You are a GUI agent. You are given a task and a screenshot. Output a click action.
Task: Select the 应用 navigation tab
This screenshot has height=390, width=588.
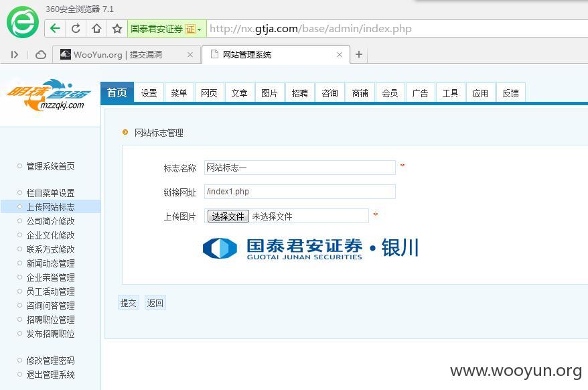pyautogui.click(x=480, y=92)
